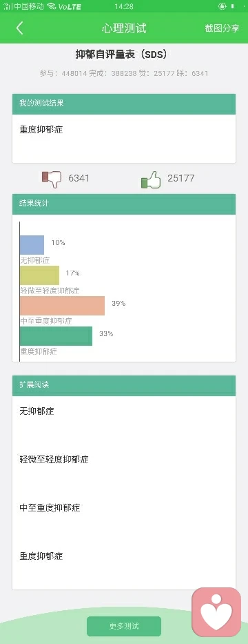Select the blue 10% bar
The height and width of the screenshot is (644, 248).
[32, 245]
